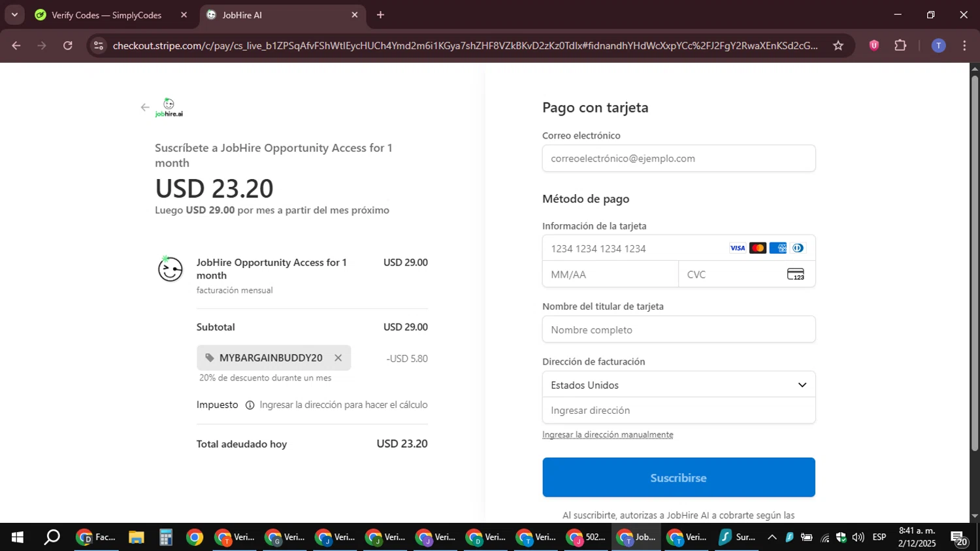This screenshot has width=980, height=551.
Task: Bookmark this page with the star icon
Action: pyautogui.click(x=838, y=46)
